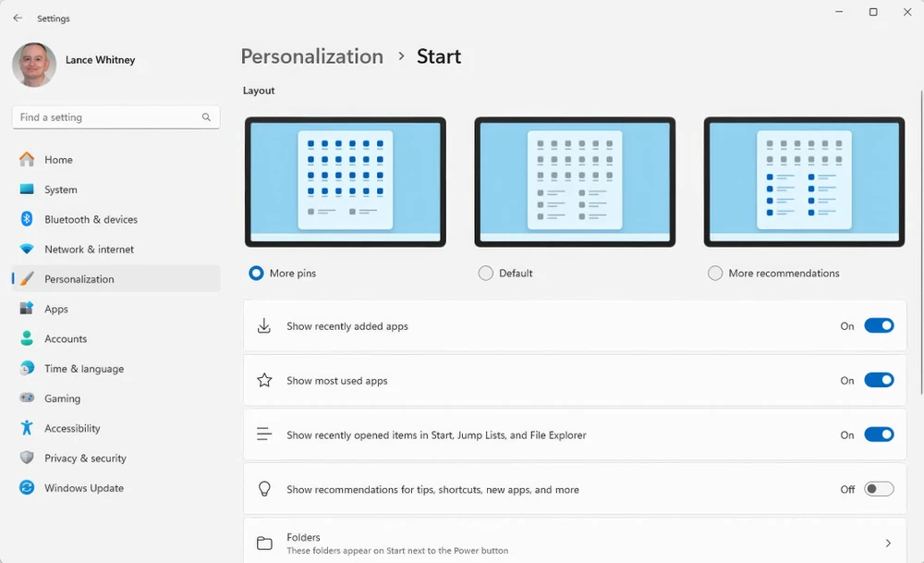Navigate back to Personalization breadcrumb

(311, 56)
